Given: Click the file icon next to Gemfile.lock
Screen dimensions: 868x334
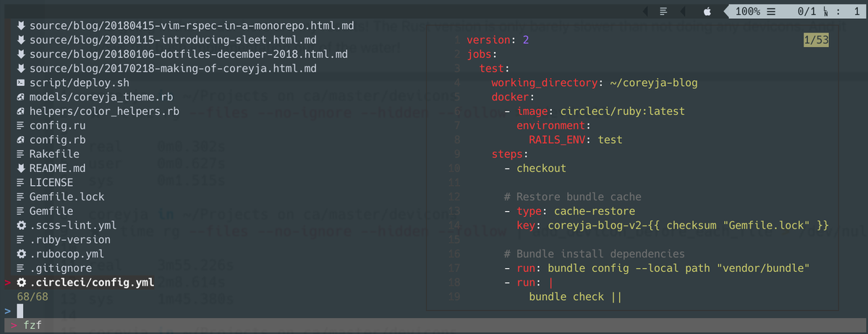Looking at the screenshot, I should tap(22, 197).
